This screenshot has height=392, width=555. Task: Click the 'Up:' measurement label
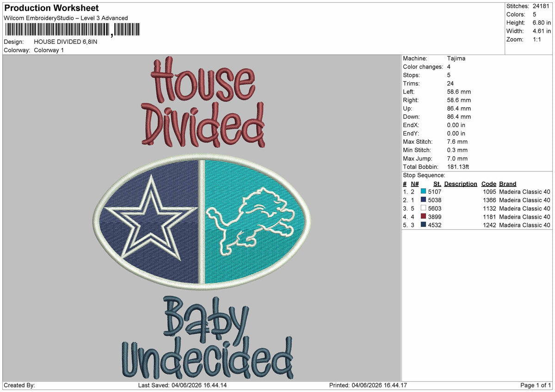pos(408,109)
